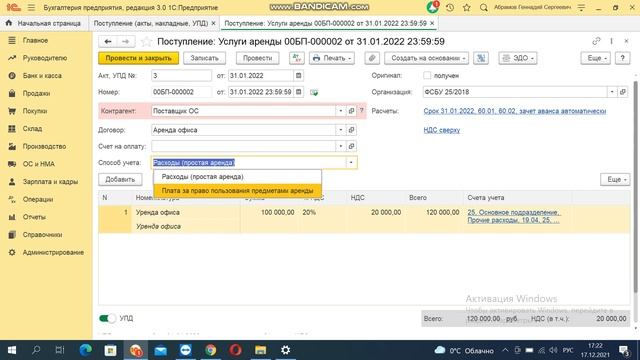The width and height of the screenshot is (640, 360).
Task: Toggle the УПД switch
Action: click(x=107, y=318)
